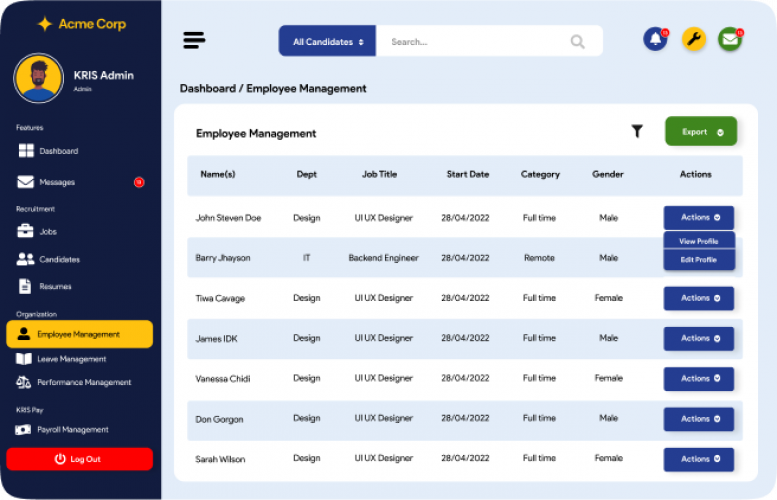The height and width of the screenshot is (500, 777).
Task: Click the IT department cell
Action: 306,258
